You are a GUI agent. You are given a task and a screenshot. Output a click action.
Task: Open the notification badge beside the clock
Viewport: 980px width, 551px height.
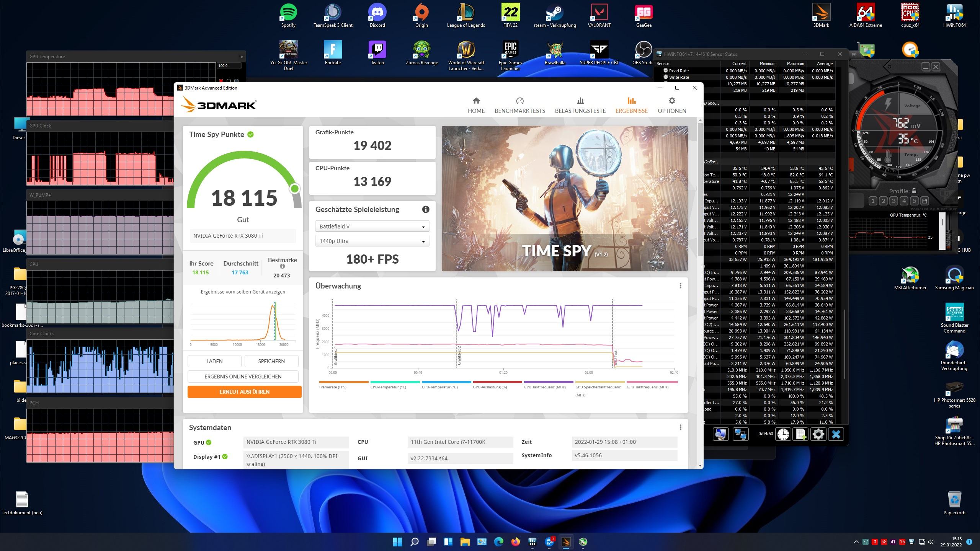pyautogui.click(x=969, y=542)
